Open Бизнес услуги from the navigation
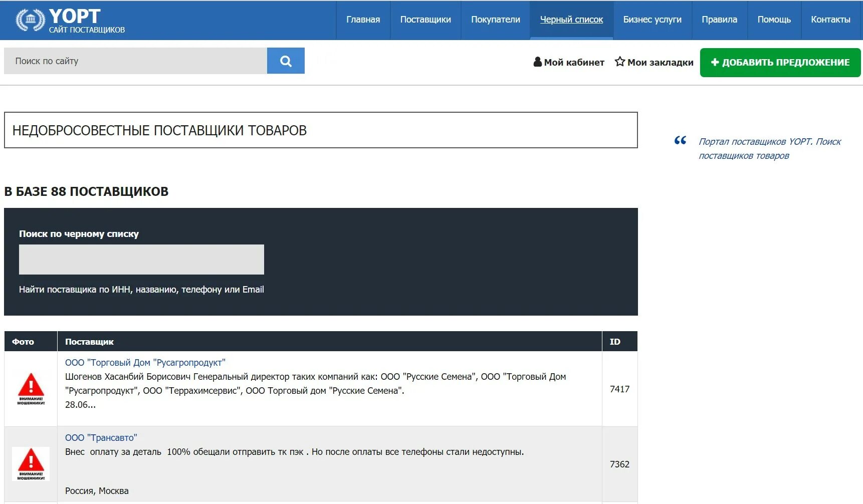Viewport: 863px width, 504px height. point(652,20)
